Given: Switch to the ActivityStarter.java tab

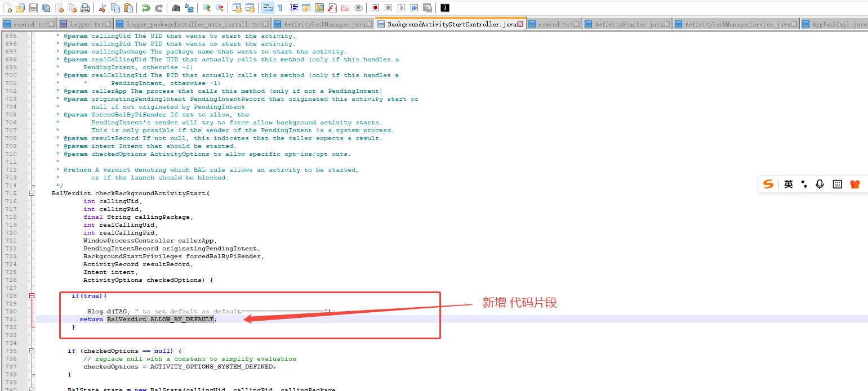Looking at the screenshot, I should tap(627, 24).
